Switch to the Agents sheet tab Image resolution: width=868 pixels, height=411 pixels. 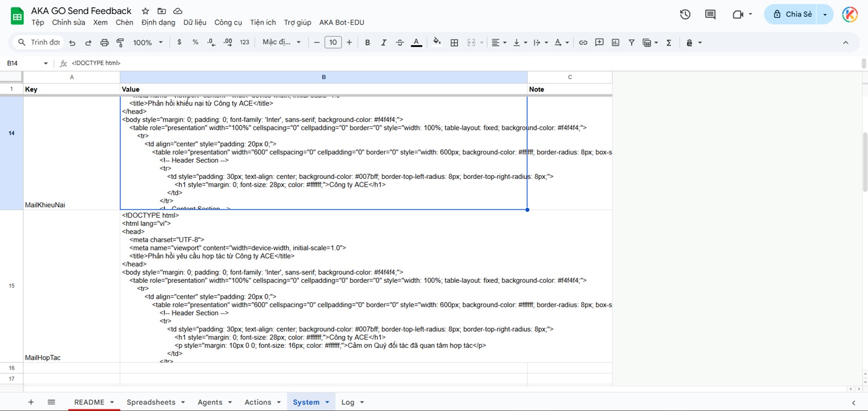[x=210, y=402]
